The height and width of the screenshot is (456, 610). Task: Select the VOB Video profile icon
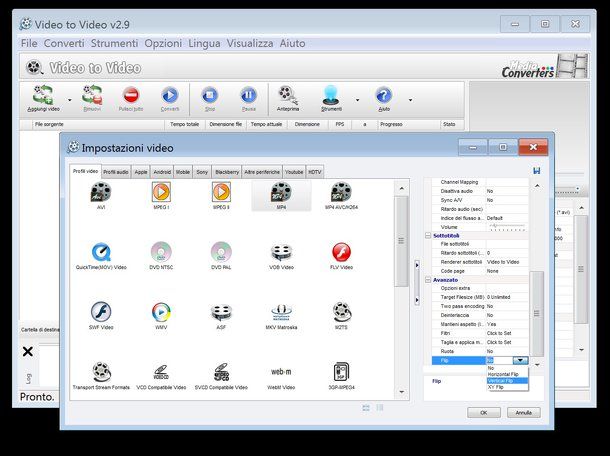[x=281, y=252]
